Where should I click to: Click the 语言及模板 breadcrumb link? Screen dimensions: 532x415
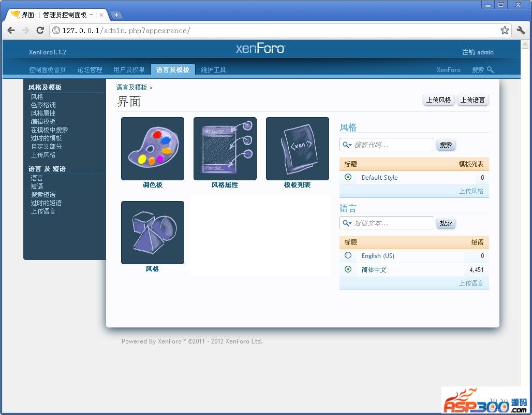point(131,87)
